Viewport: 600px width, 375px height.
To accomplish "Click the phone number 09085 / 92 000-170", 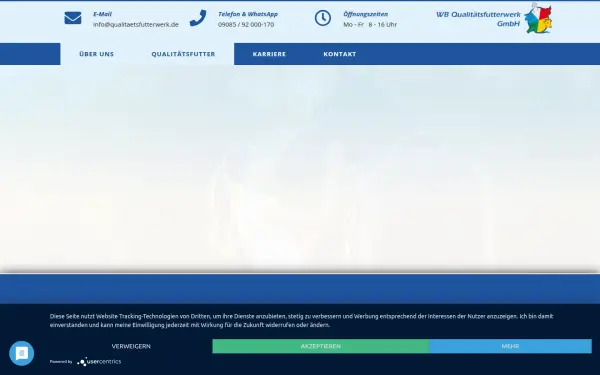I will coord(246,24).
